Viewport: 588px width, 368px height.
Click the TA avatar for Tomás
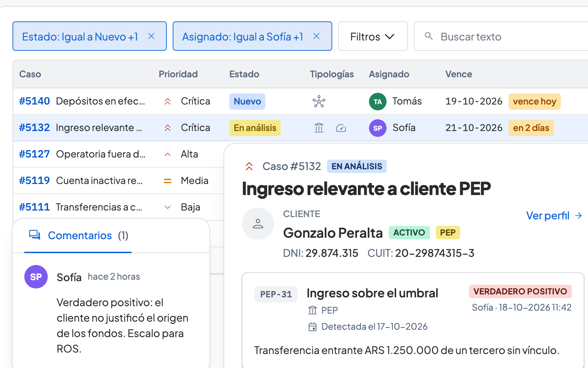[x=378, y=102]
